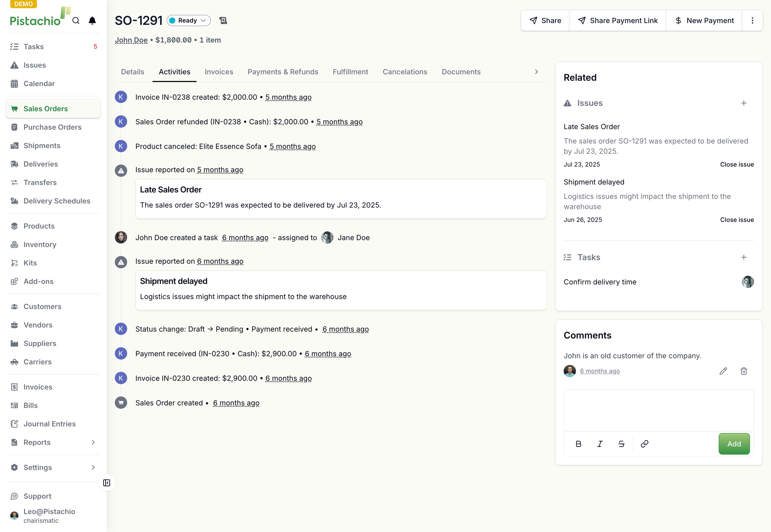Image resolution: width=771 pixels, height=532 pixels.
Task: Add a new related task
Action: (744, 257)
